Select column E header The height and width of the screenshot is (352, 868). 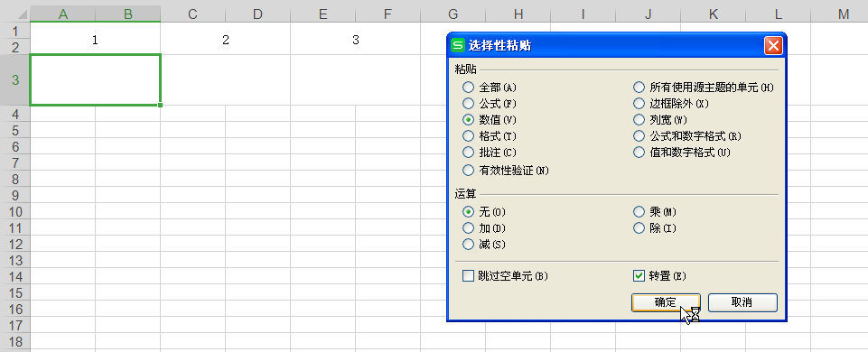coord(322,14)
